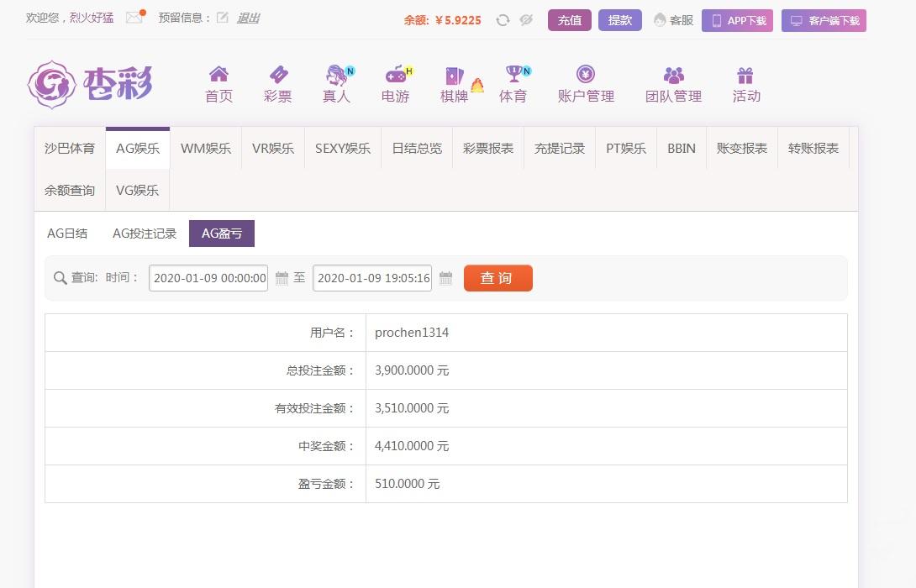
Task: Open the mail envelope message icon
Action: click(134, 18)
